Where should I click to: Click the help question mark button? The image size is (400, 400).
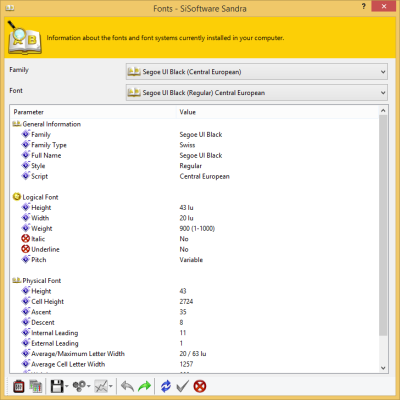364,6
